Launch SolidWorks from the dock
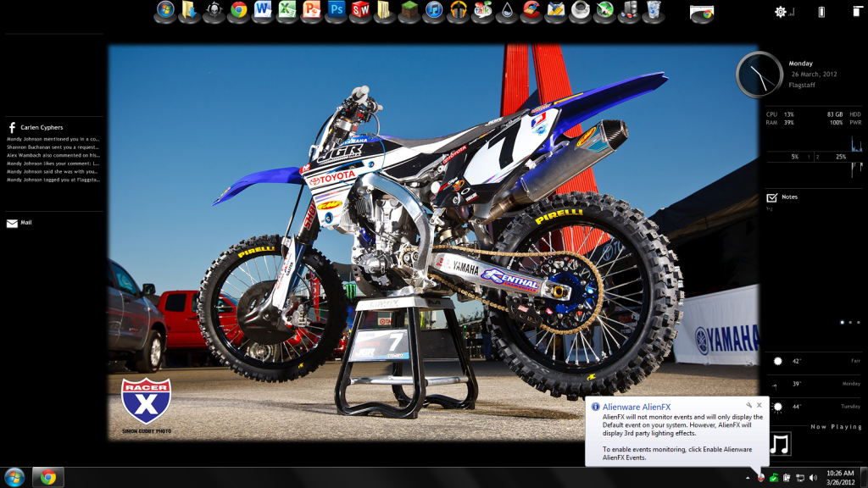 360,10
